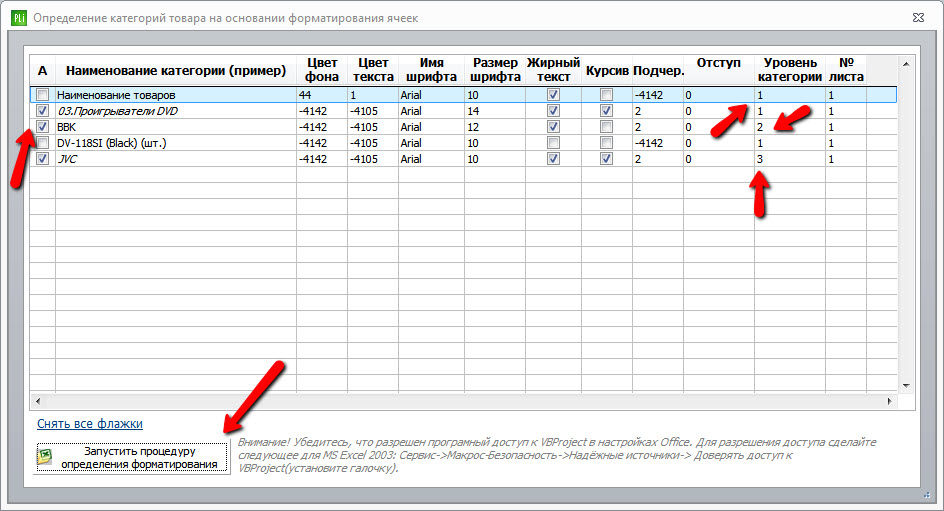944x511 pixels.
Task: Toggle italic checkbox in JVC row
Action: coord(606,159)
